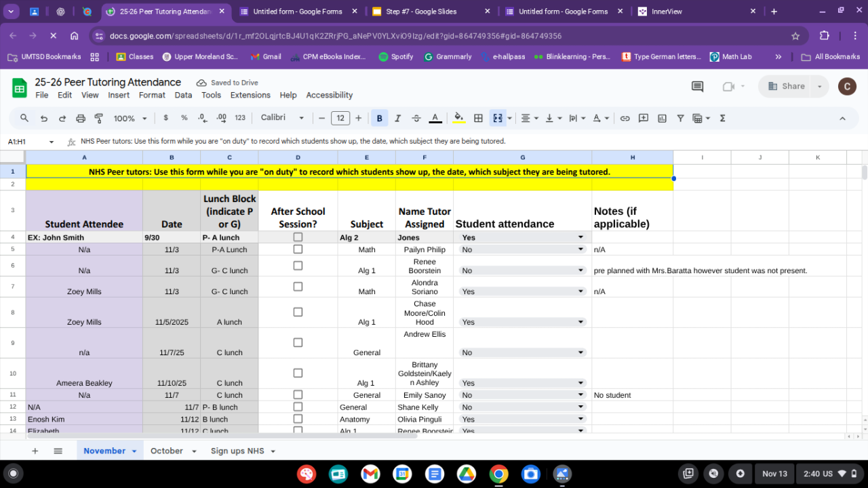The height and width of the screenshot is (488, 868).
Task: Tick the After School checkbox for John Smith
Action: click(x=298, y=237)
